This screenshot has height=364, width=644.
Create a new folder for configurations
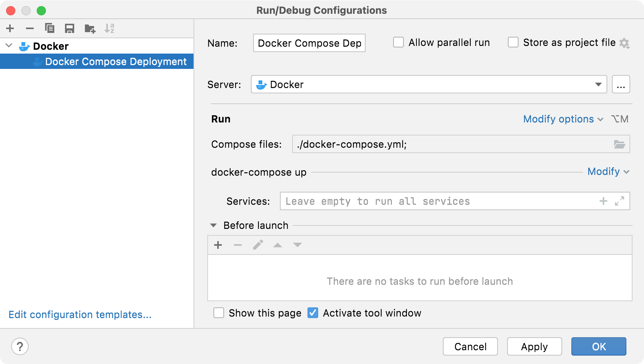(x=90, y=28)
